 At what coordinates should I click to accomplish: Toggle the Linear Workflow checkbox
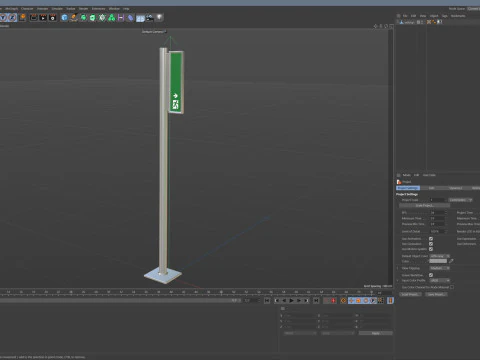point(431,275)
